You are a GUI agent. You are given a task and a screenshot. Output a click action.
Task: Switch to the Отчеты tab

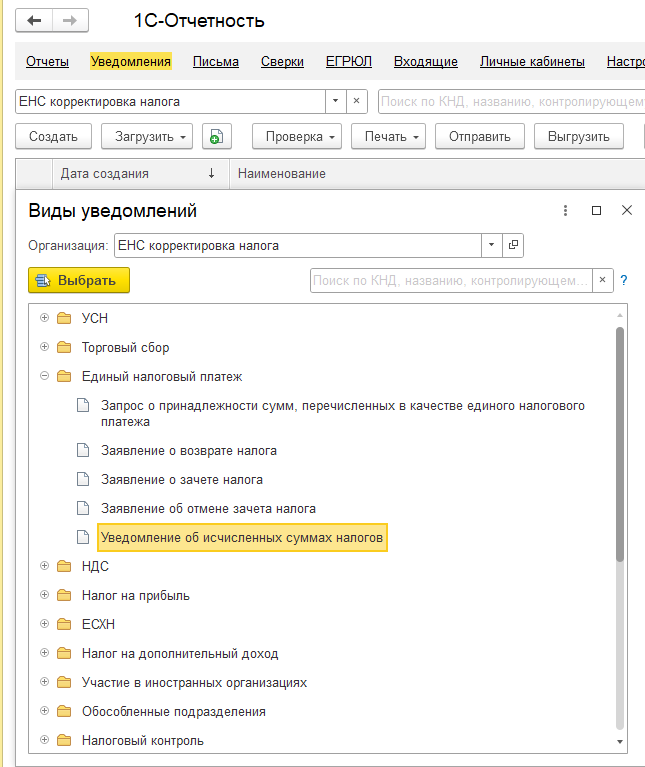pos(47,62)
